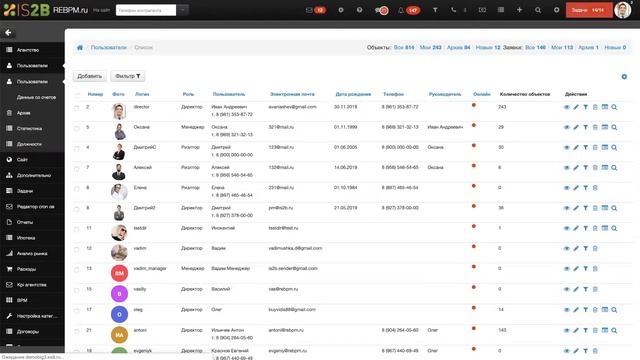This screenshot has width=640, height=360.
Task: Tick the checkbox for user director
Action: 77,108
